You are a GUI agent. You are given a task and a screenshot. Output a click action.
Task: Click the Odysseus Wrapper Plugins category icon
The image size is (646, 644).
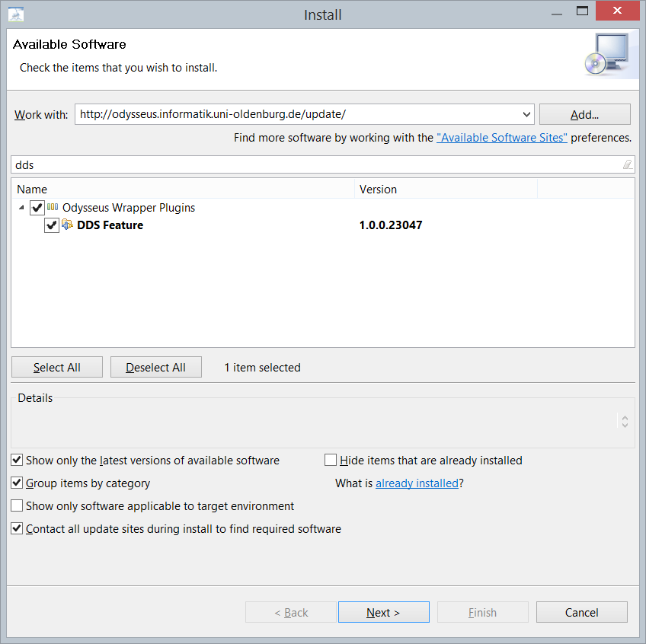53,207
